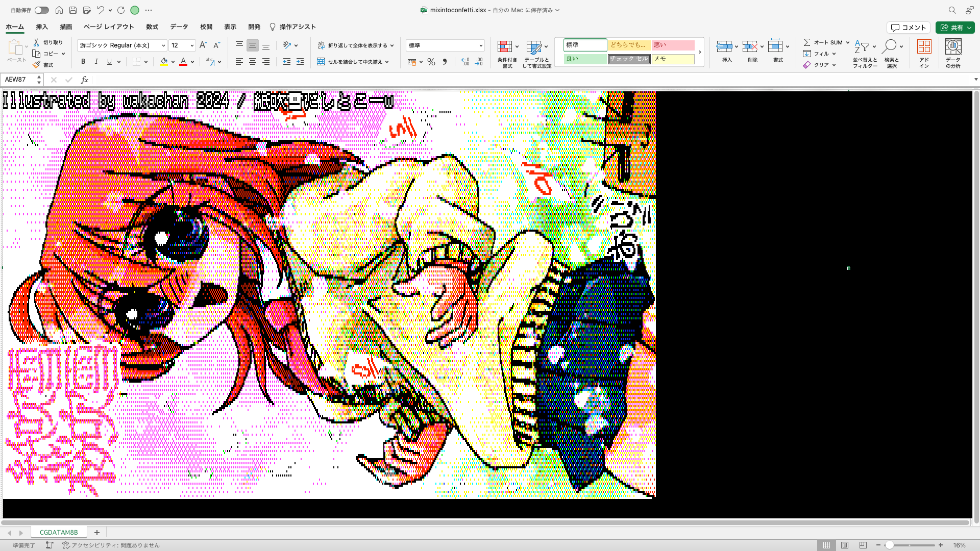Click the 削除 cells icon

click(x=750, y=47)
